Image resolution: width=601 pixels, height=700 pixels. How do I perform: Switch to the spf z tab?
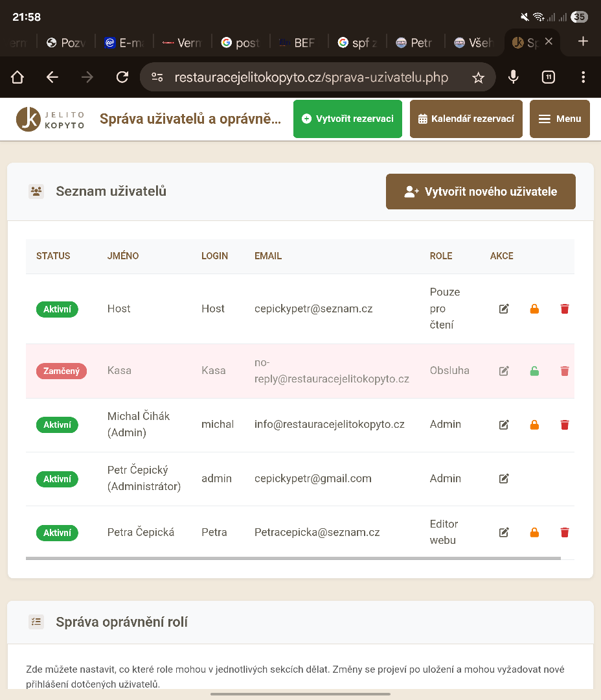(x=357, y=42)
